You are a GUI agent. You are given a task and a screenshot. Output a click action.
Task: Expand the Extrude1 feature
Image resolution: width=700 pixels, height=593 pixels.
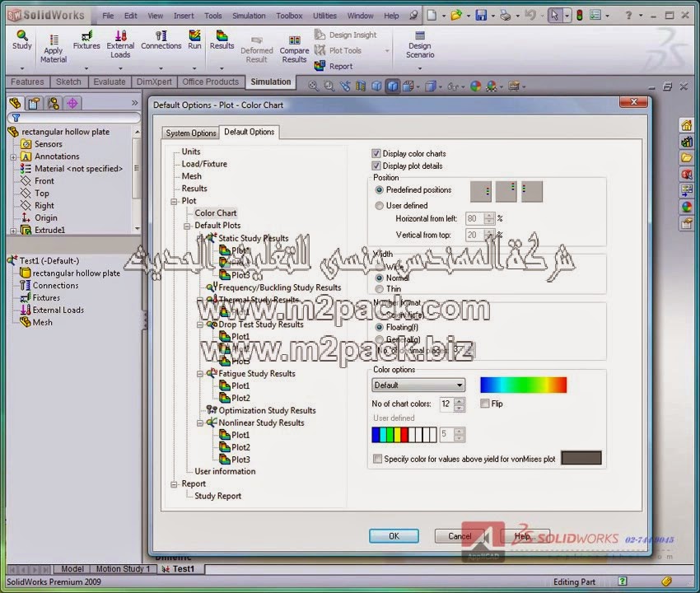click(13, 231)
